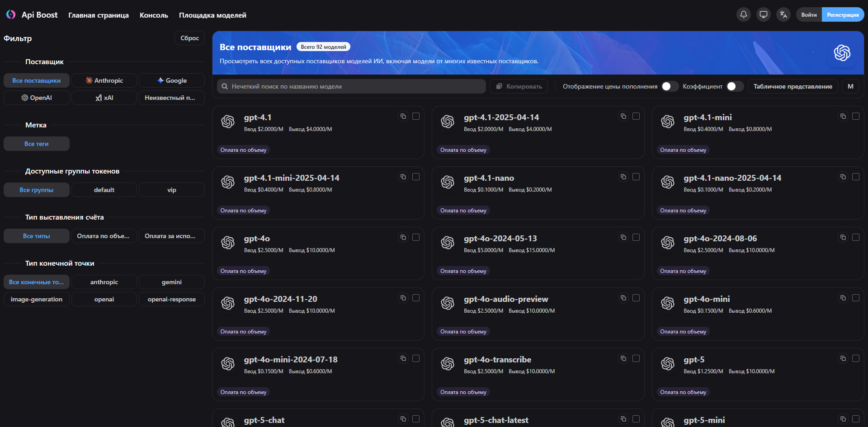Copy model name for gpt-4.1-nano-2025-04-14 card
The image size is (868, 427).
pyautogui.click(x=843, y=177)
